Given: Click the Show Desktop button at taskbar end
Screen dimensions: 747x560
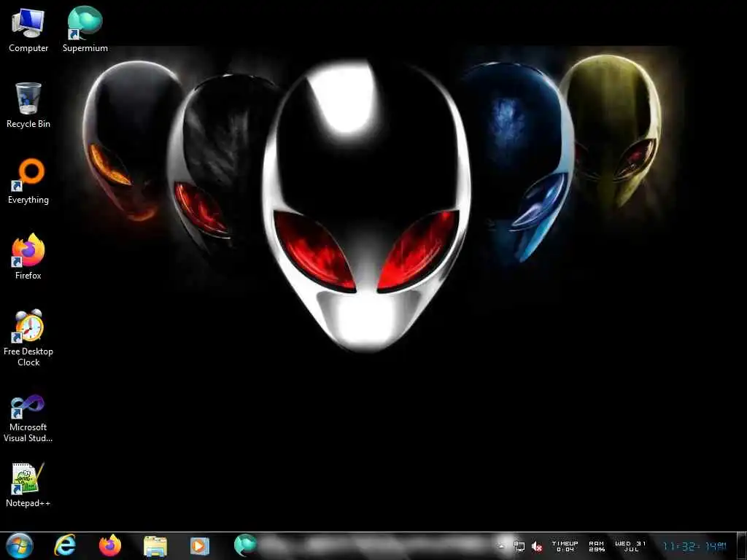Looking at the screenshot, I should click(742, 546).
